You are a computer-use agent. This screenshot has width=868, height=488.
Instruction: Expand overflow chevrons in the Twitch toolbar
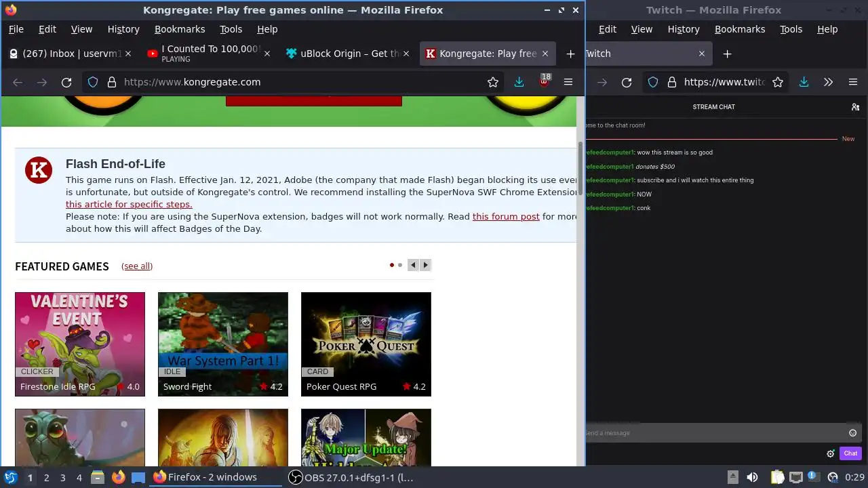tap(828, 82)
